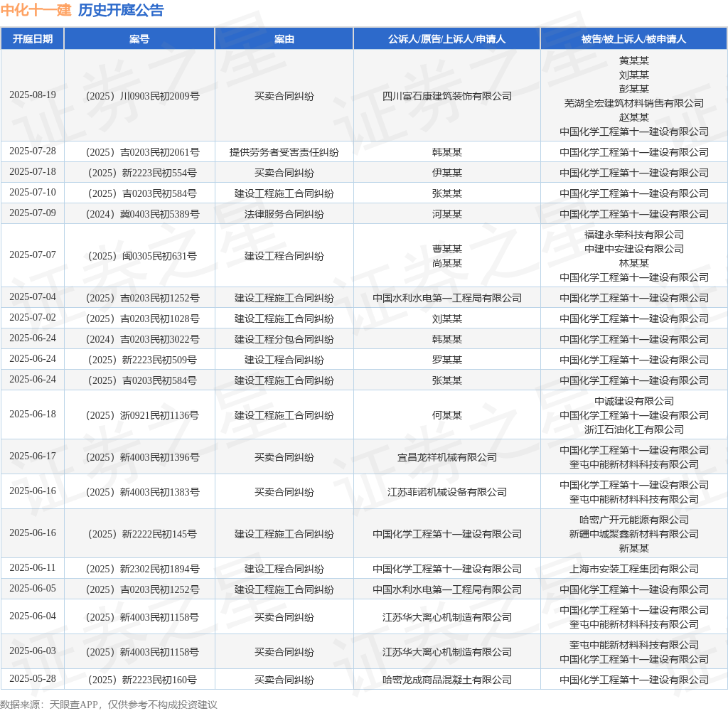Select date cell 2025-07-09
This screenshot has width=728, height=711.
33,213
